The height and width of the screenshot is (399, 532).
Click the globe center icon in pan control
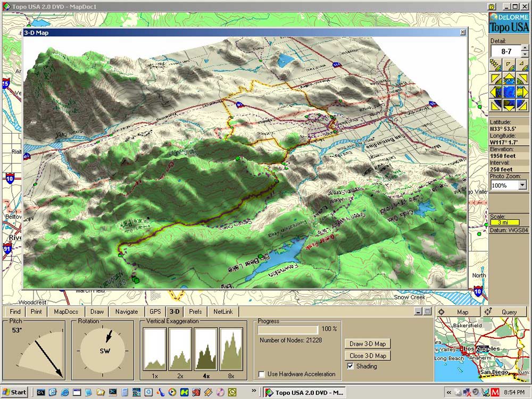pyautogui.click(x=509, y=92)
